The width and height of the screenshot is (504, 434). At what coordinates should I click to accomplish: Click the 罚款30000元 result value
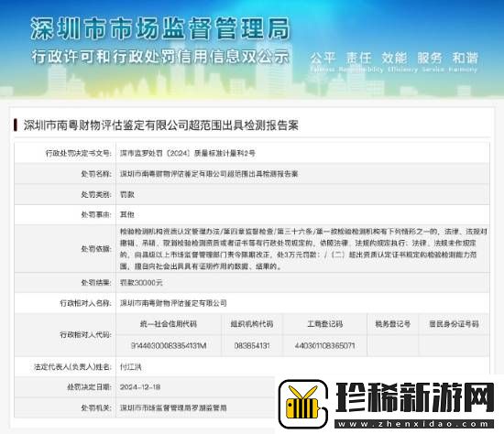pos(141,283)
